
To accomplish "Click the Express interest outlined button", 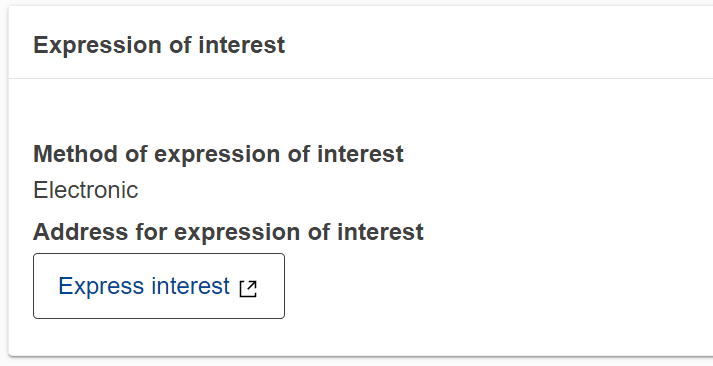I will (159, 286).
